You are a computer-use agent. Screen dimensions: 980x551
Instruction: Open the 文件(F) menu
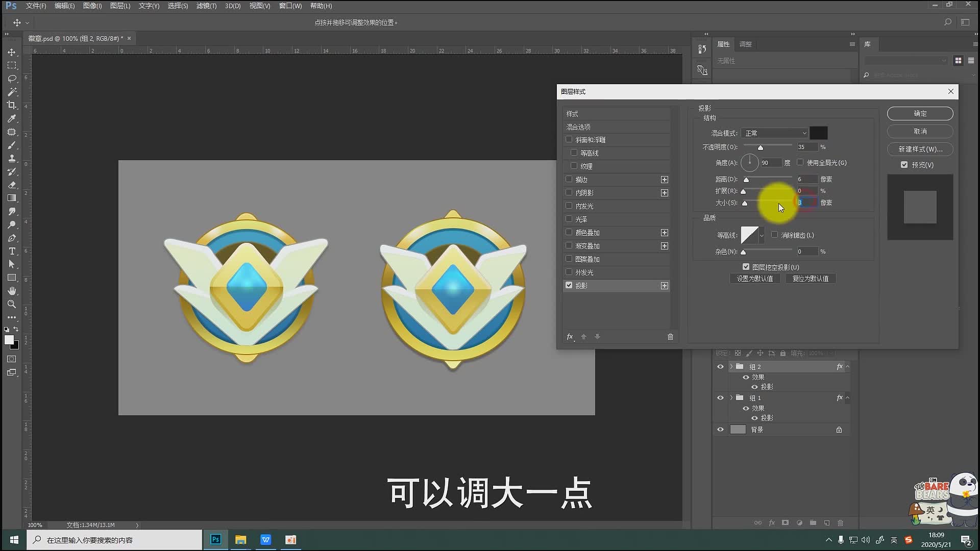point(36,6)
